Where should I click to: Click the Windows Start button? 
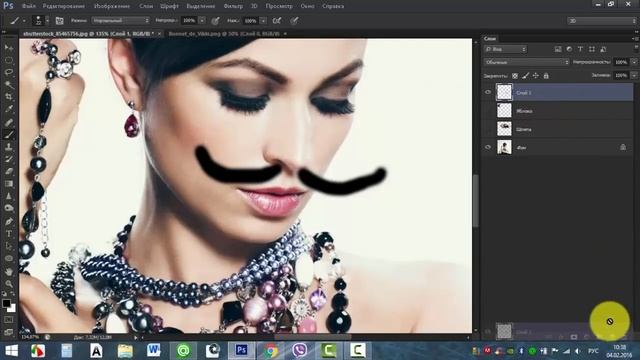pos(11,351)
